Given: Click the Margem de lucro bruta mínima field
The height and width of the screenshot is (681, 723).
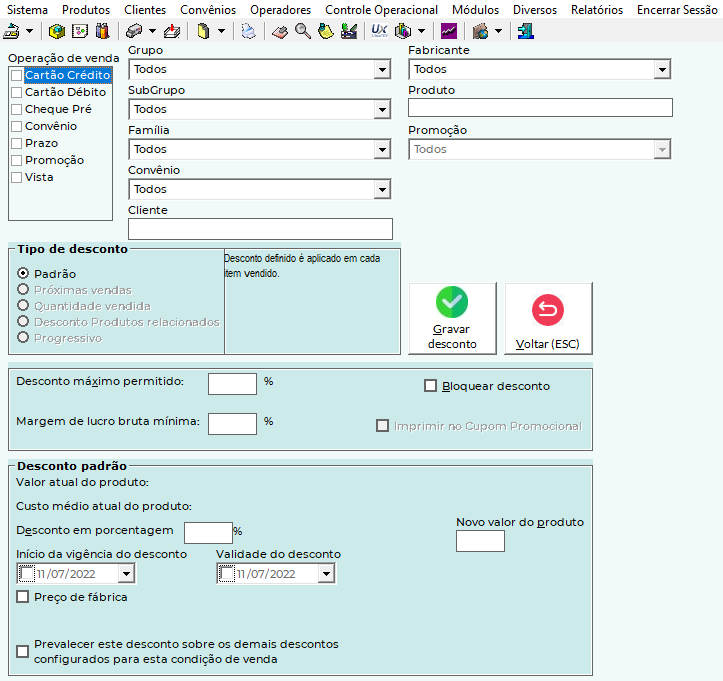Looking at the screenshot, I should [x=232, y=424].
